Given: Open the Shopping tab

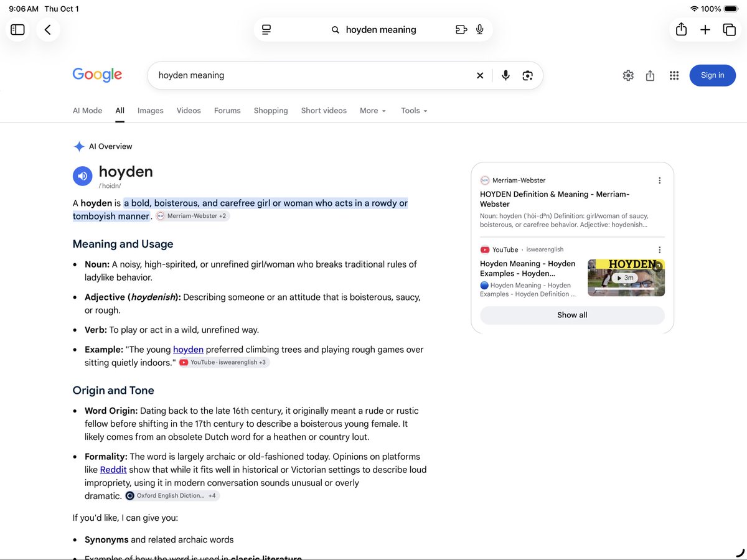Looking at the screenshot, I should click(x=271, y=111).
